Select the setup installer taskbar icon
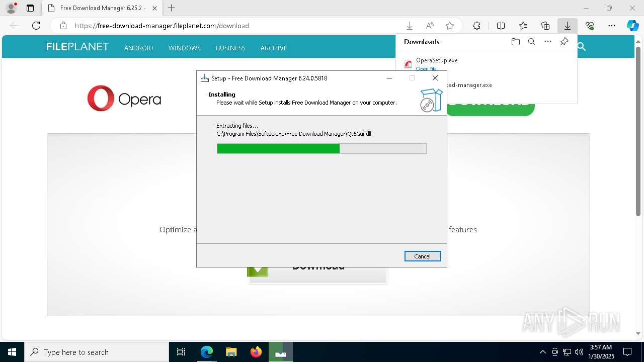 click(281, 352)
